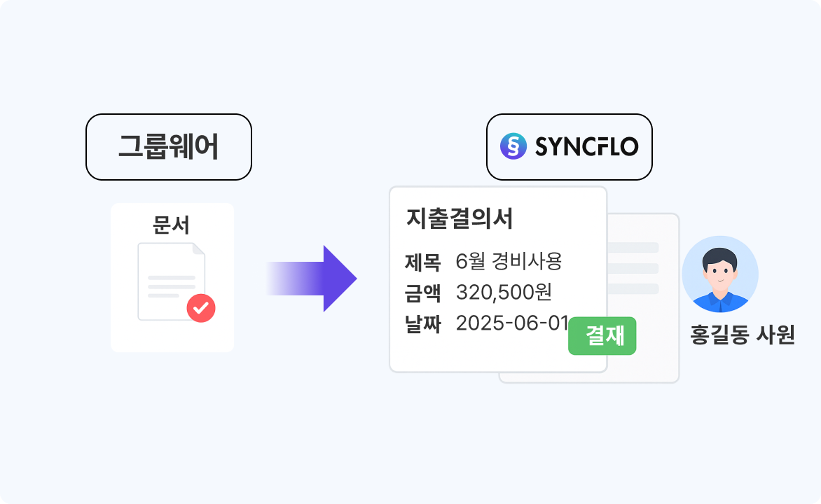Select the 6월 경비사용 title value
Image resolution: width=821 pixels, height=504 pixels.
509,262
